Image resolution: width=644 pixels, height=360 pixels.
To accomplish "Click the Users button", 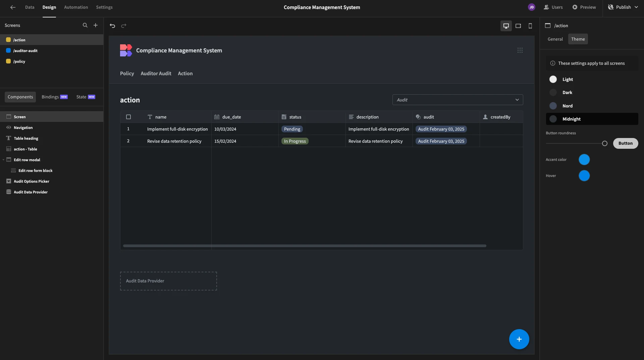I will 553,7.
